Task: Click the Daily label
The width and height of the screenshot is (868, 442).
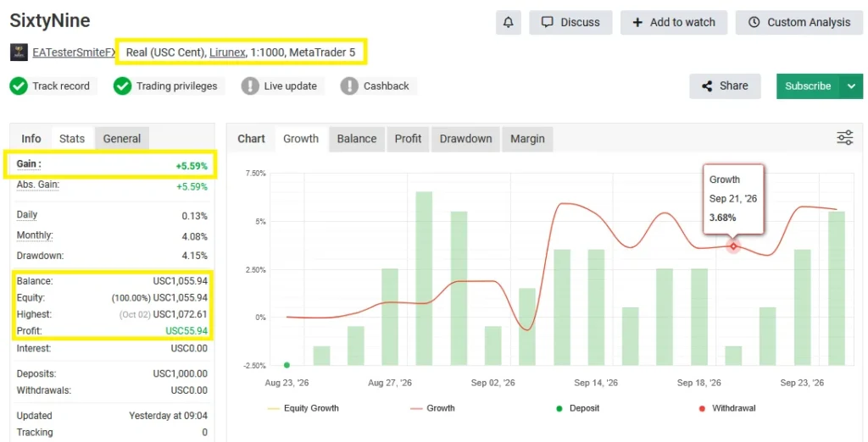Action: pos(27,214)
